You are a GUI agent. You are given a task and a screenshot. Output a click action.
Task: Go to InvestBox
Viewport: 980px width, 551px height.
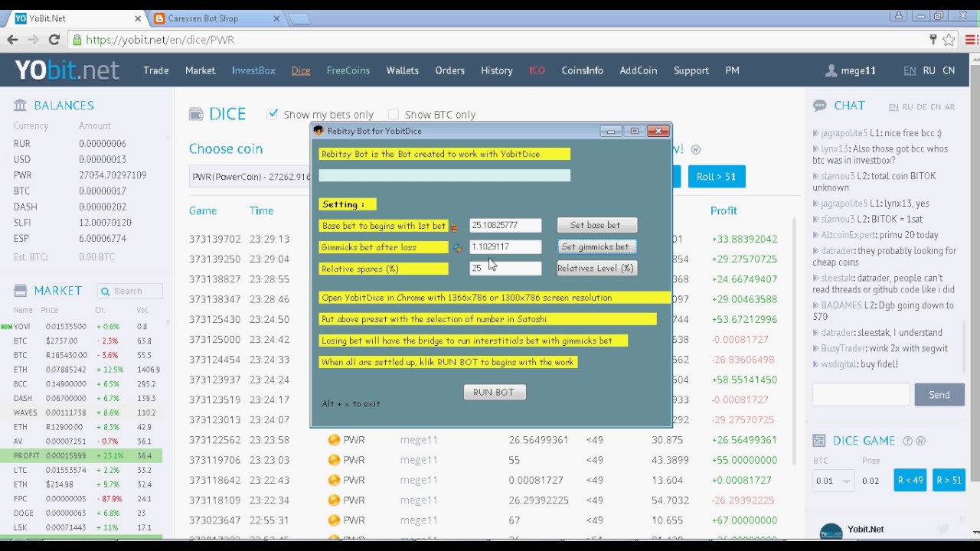click(x=253, y=70)
